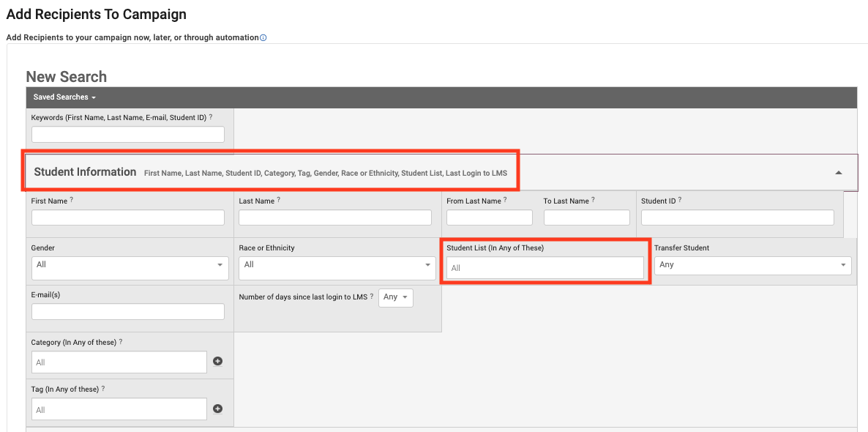
Task: Click the New Search heading
Action: (67, 76)
